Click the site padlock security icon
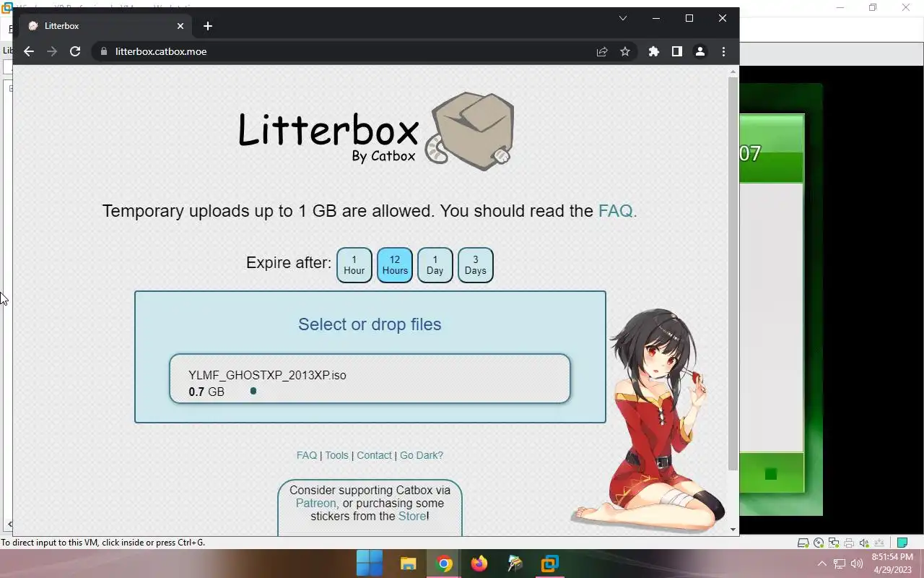This screenshot has height=578, width=924. click(x=104, y=51)
